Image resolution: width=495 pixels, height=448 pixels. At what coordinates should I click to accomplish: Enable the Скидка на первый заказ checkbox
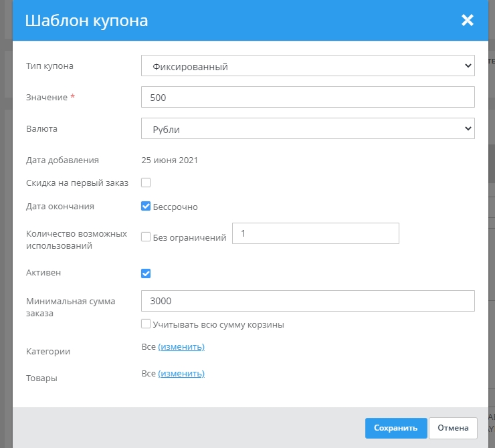[146, 183]
